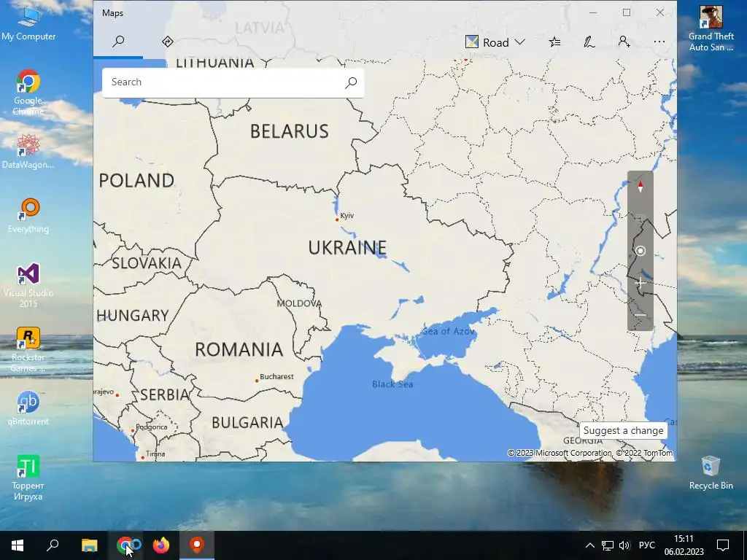Expand the Road map view dropdown
Viewport: 747px width, 560px height.
click(x=495, y=42)
